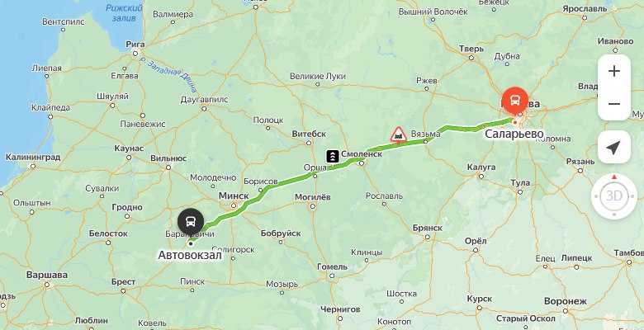Toggle the 3D map view

click(614, 196)
